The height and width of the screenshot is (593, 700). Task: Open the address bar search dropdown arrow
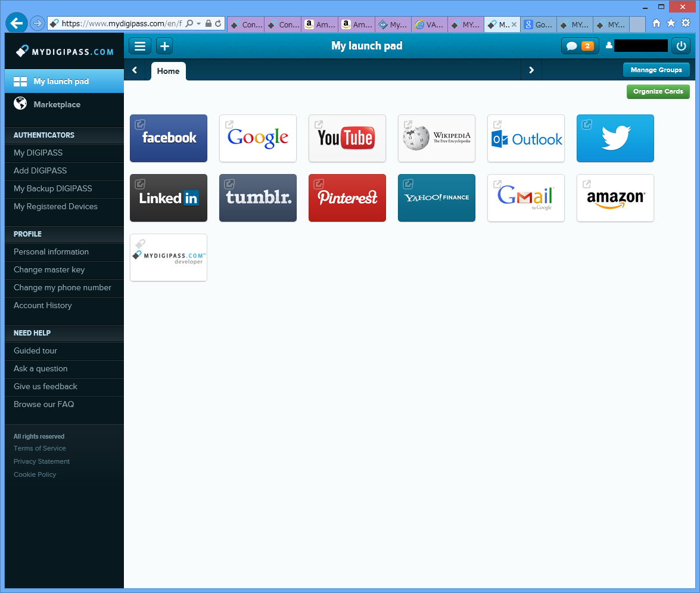tap(198, 24)
